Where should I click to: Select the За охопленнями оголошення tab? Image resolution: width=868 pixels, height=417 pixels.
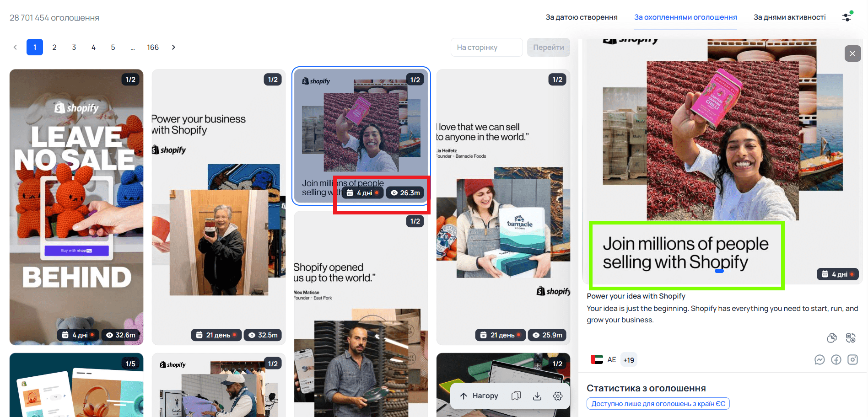(685, 17)
